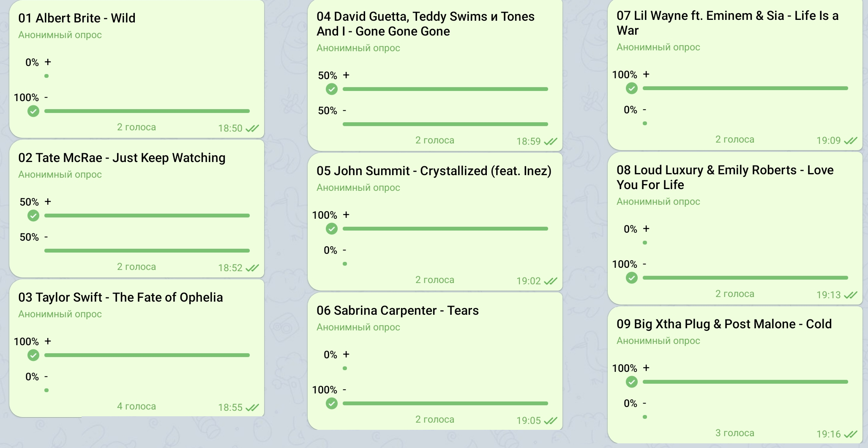Open the vote count on the Taylor Swift poll
868x448 pixels.
[x=136, y=407]
